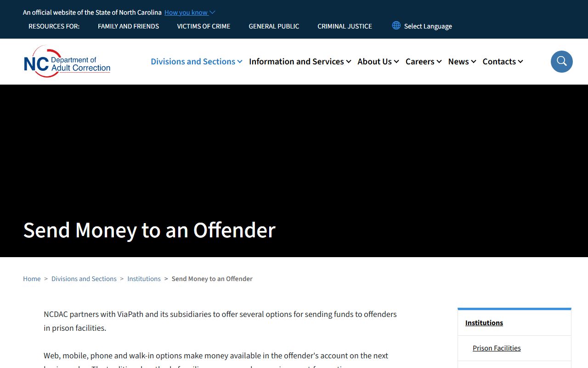Click the globe language icon
Image resolution: width=588 pixels, height=368 pixels.
396,26
